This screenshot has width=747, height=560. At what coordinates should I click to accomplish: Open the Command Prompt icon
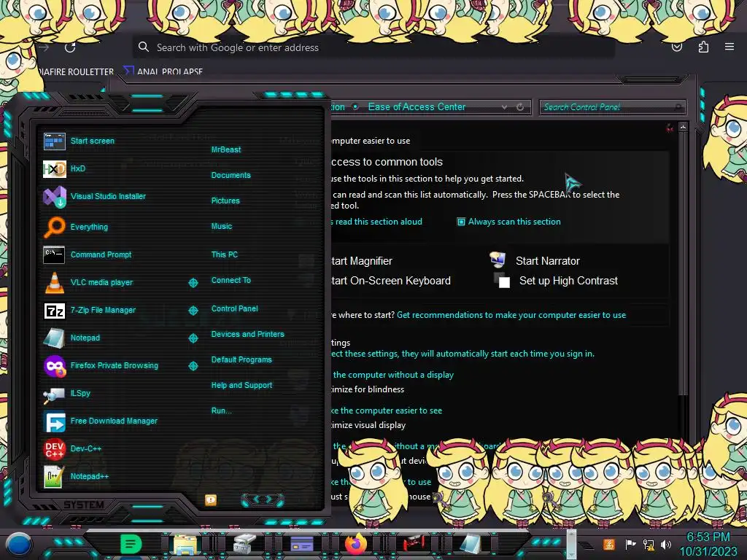pyautogui.click(x=54, y=254)
